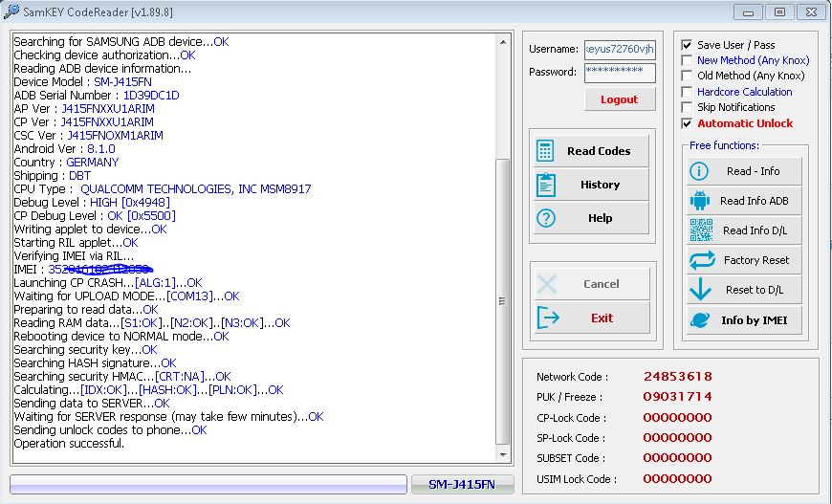
Task: Click the Read Info ADB button label
Action: point(754,201)
